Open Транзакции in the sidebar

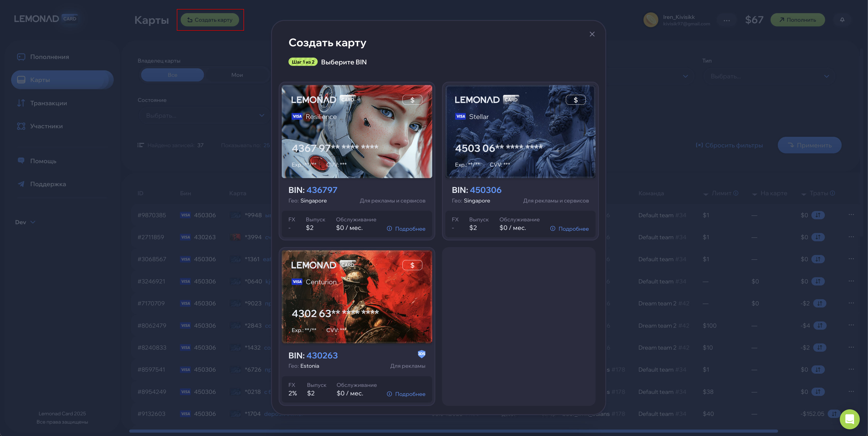(49, 103)
